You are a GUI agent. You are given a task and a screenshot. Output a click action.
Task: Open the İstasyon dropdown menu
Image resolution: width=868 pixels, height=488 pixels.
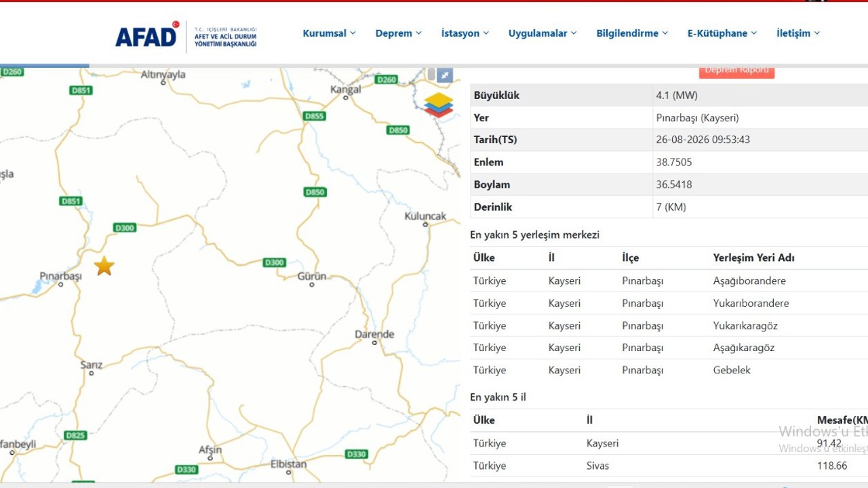465,33
